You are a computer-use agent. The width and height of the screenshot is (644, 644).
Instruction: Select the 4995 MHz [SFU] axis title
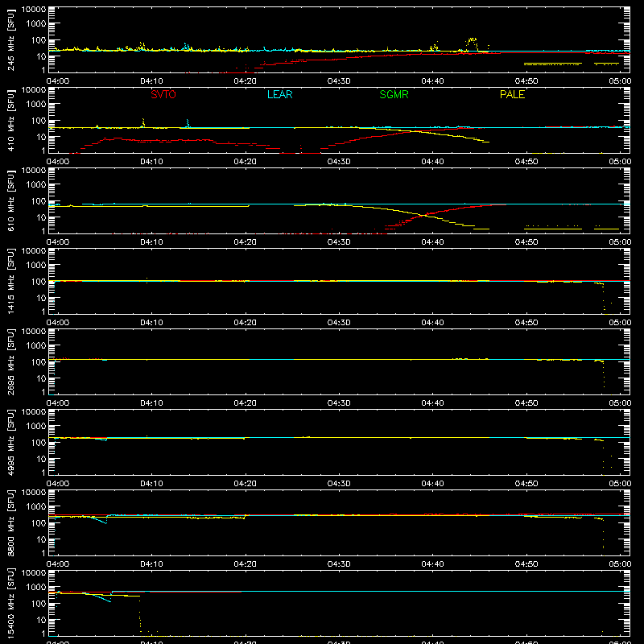(11, 442)
